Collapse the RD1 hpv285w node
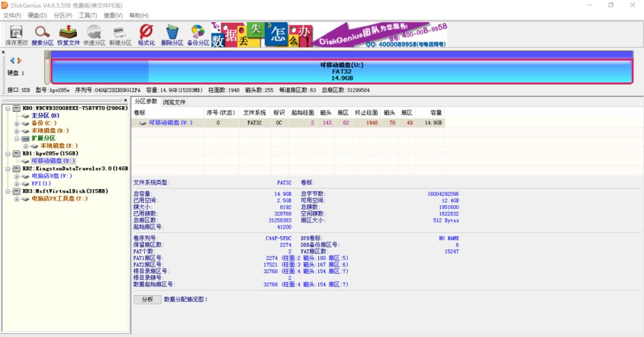 point(8,154)
